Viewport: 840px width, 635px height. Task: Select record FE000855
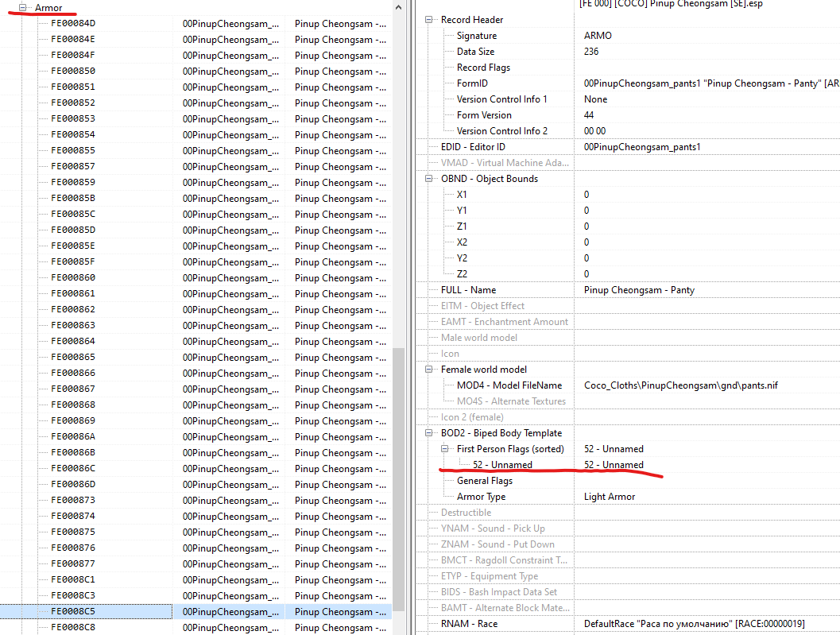[x=73, y=150]
